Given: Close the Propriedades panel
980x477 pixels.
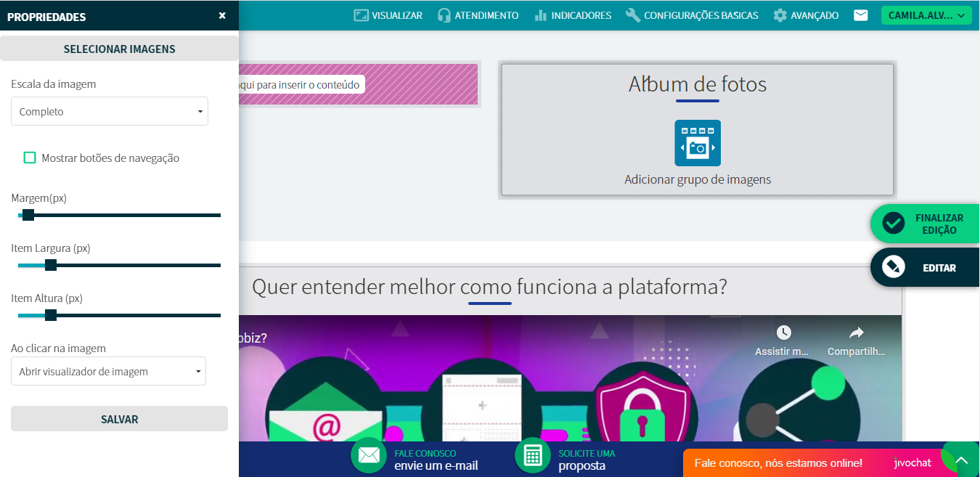Looking at the screenshot, I should click(x=222, y=15).
